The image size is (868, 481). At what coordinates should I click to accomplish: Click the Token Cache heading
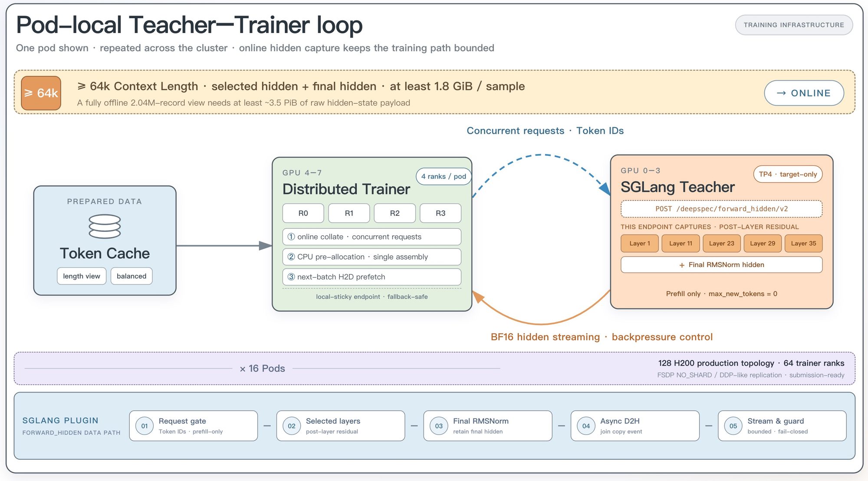coord(105,253)
